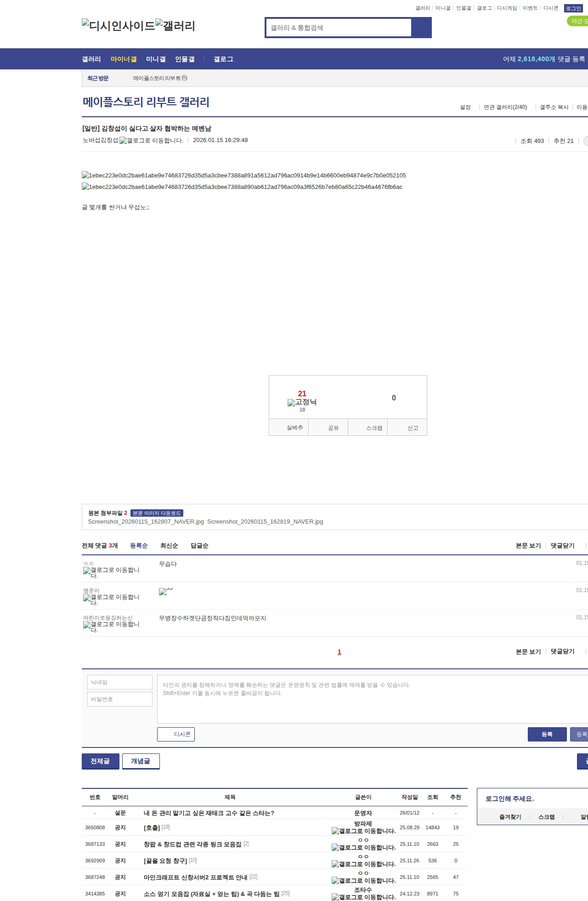This screenshot has width=588, height=901.
Task: Open gallog icon under commenter ㅇㅇ
Action: point(111,572)
